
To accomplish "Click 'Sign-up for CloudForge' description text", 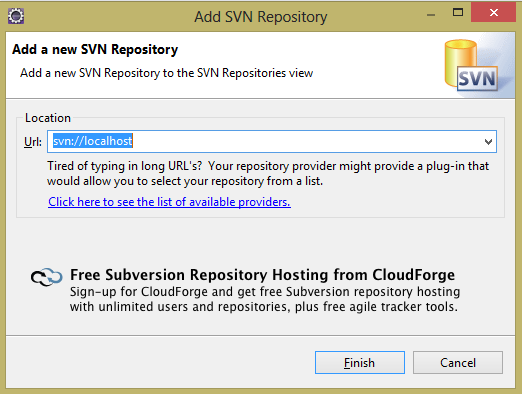I will [x=265, y=299].
